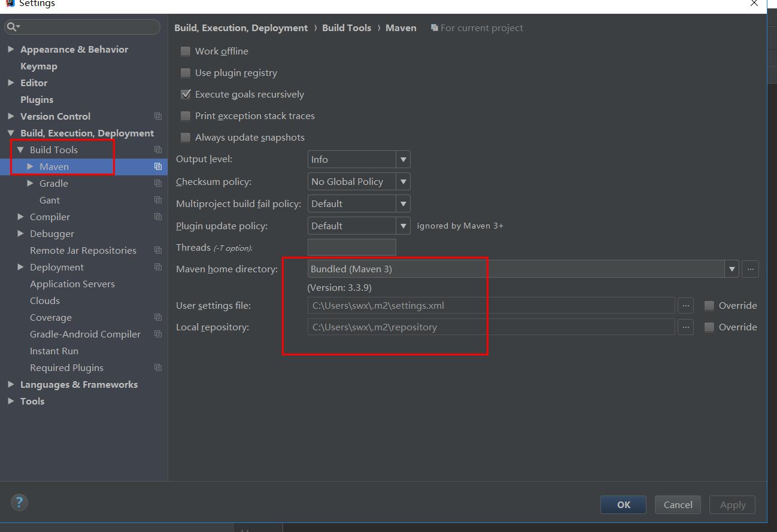Click into the settings search field
The height and width of the screenshot is (532, 777).
[82, 27]
